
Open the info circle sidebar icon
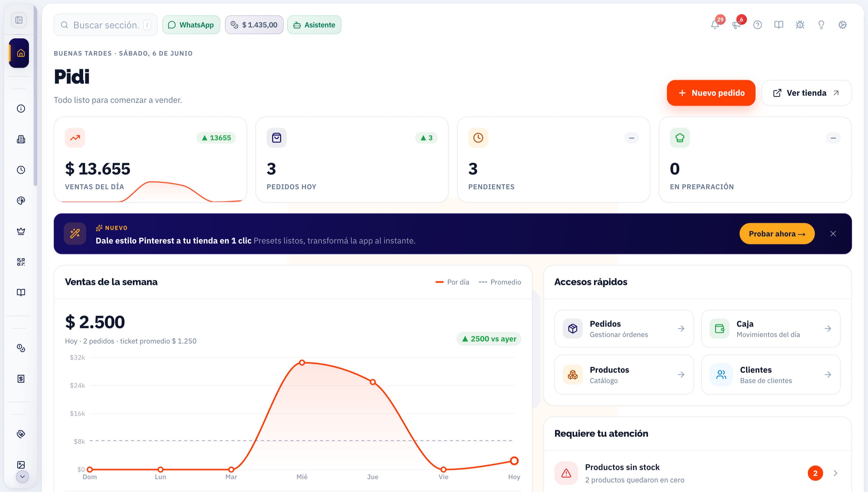pyautogui.click(x=21, y=109)
